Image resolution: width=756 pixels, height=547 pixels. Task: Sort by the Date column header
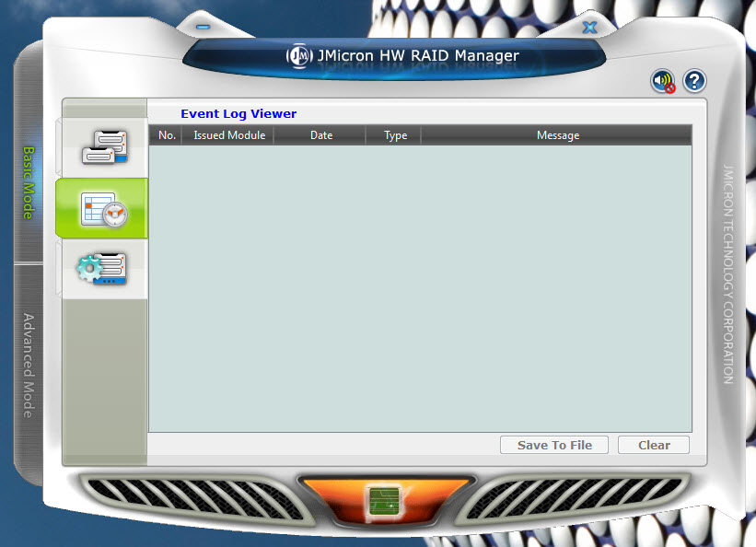[x=320, y=135]
